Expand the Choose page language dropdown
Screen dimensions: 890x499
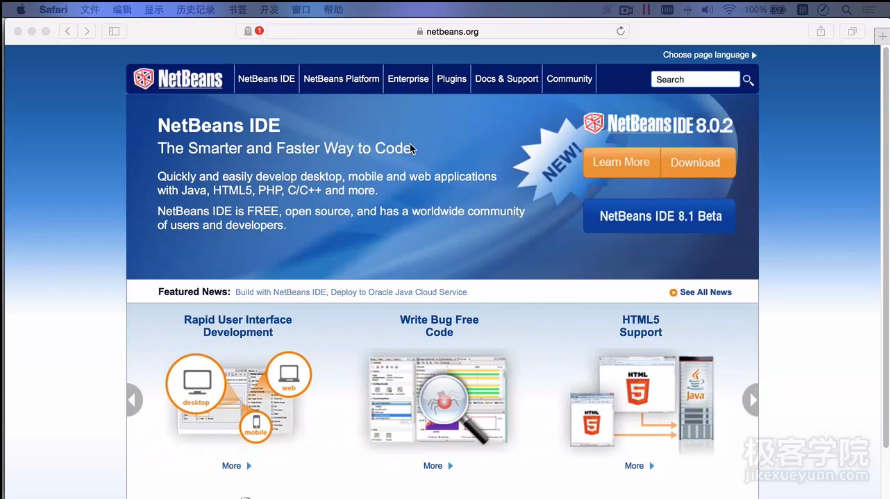coord(709,55)
